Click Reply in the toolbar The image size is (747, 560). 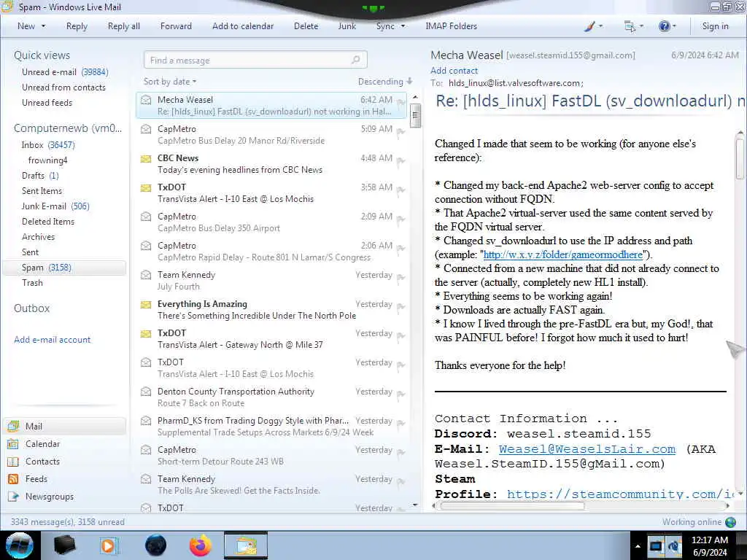(x=77, y=27)
